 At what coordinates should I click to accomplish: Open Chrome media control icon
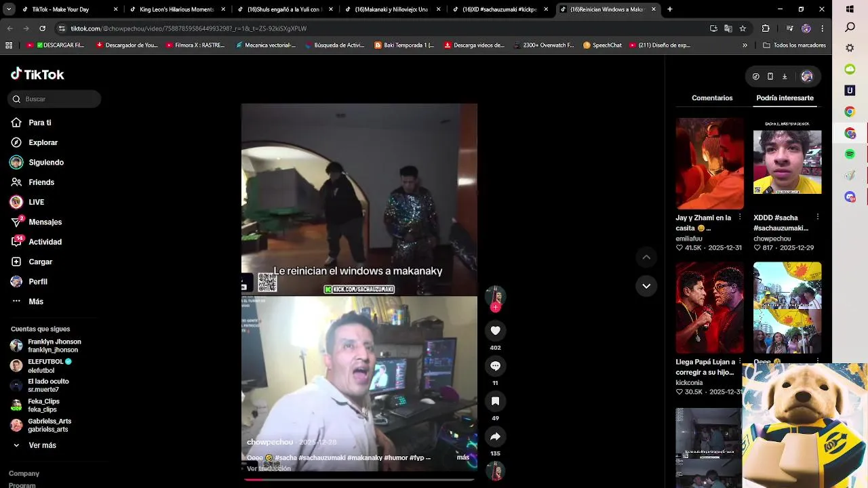[789, 28]
